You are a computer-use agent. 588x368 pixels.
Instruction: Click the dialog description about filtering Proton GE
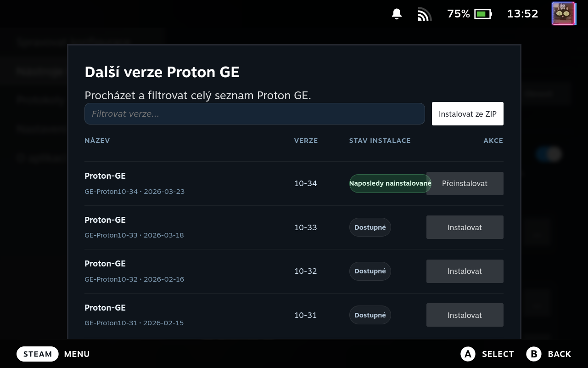(x=198, y=96)
